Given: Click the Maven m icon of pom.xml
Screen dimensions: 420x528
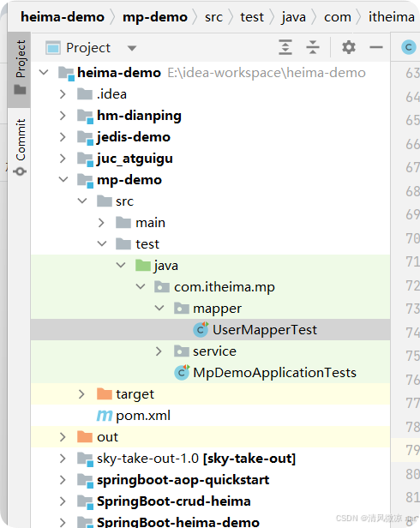Looking at the screenshot, I should tap(105, 416).
